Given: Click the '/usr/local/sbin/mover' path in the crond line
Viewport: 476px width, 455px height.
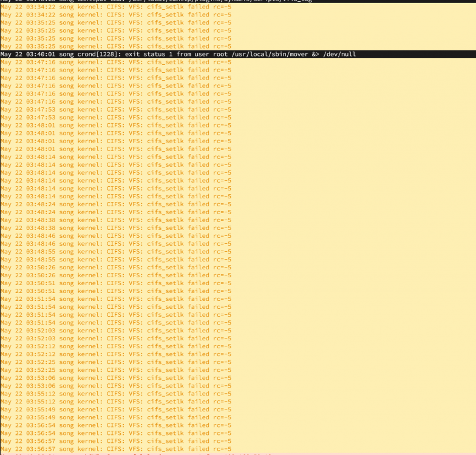Looking at the screenshot, I should 270,55.
